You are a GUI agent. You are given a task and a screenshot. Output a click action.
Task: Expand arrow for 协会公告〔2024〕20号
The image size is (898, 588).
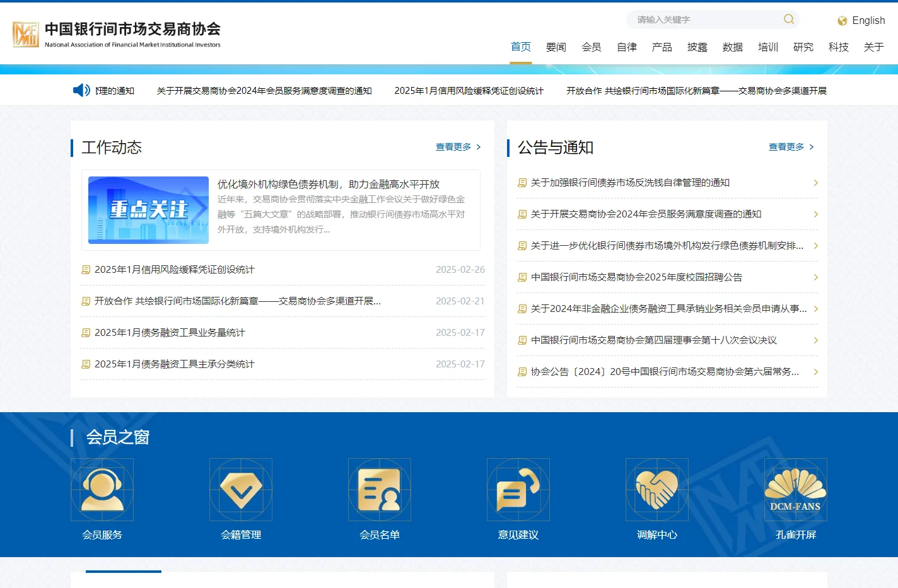[x=815, y=372]
